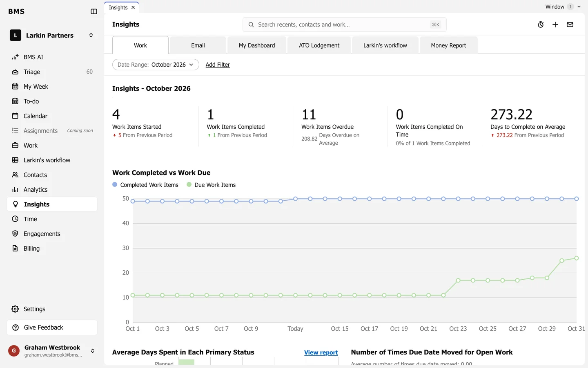Open Work briefcase icon
This screenshot has height=368, width=588.
point(15,146)
